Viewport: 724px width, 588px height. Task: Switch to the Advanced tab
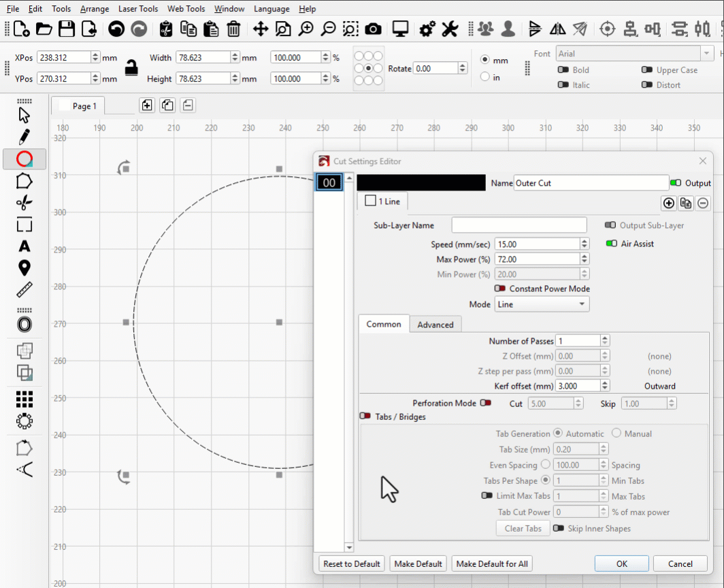[435, 325]
